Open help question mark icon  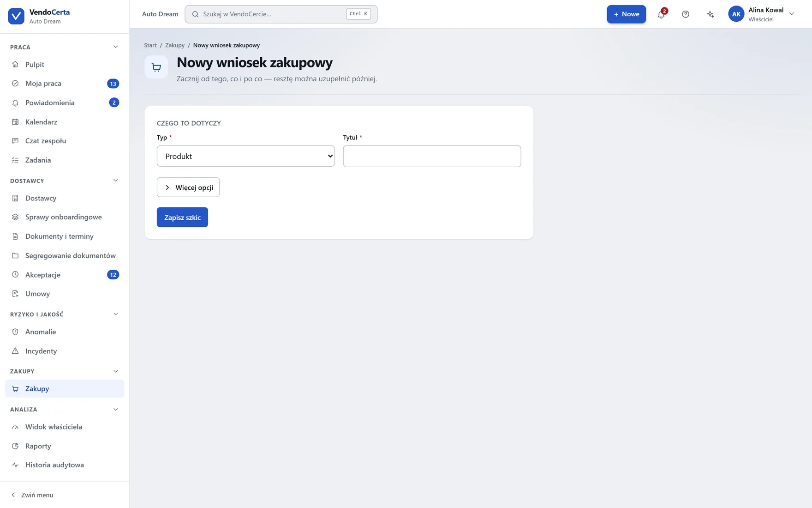coord(686,14)
